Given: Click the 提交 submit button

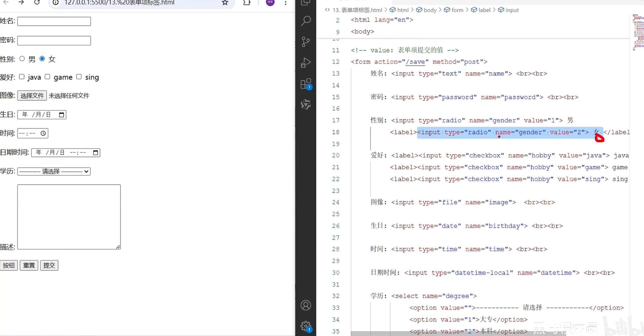Looking at the screenshot, I should click(49, 265).
